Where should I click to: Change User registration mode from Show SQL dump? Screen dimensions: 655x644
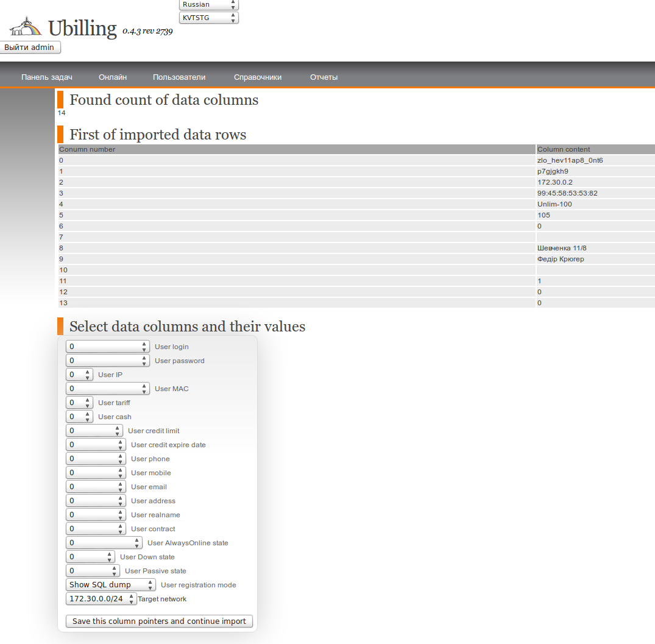[110, 585]
